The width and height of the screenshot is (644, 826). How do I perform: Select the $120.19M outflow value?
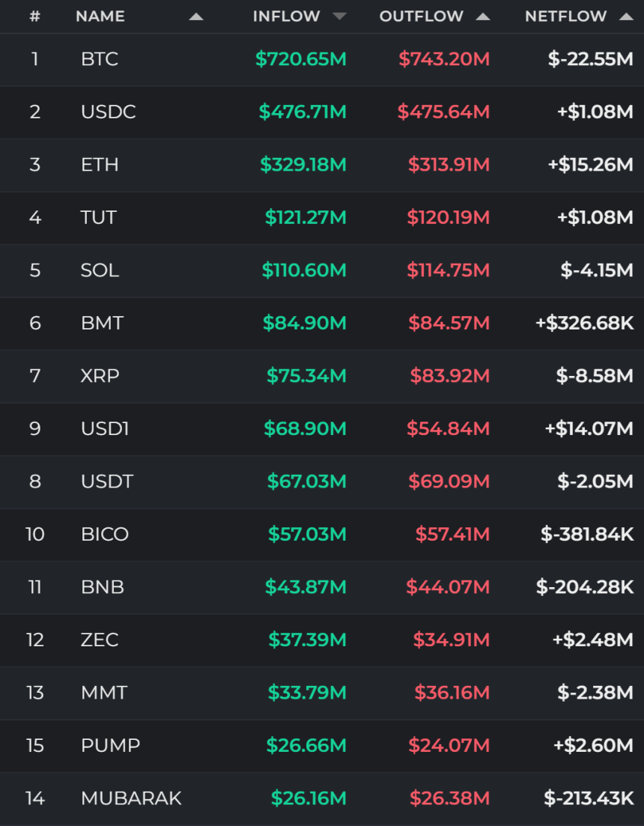(x=448, y=217)
